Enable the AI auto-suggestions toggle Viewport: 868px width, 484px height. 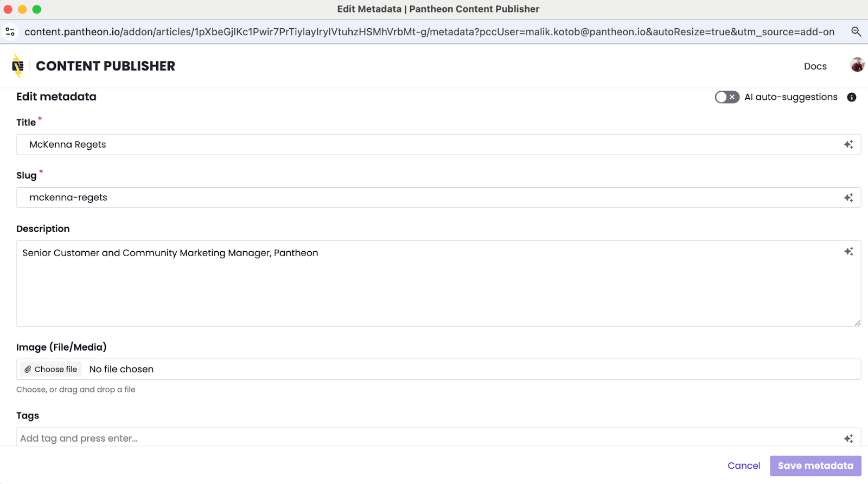[x=726, y=97]
